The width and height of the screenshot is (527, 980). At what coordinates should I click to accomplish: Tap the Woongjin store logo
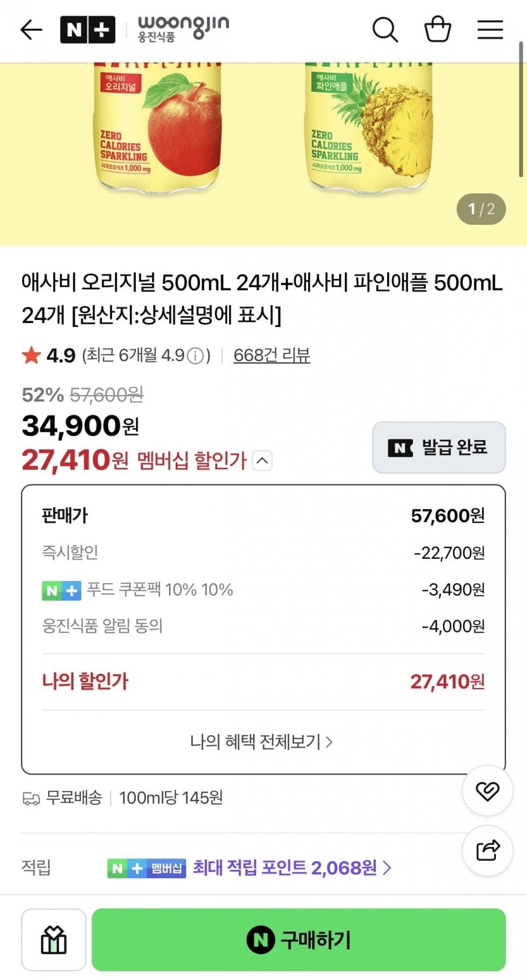click(x=183, y=29)
